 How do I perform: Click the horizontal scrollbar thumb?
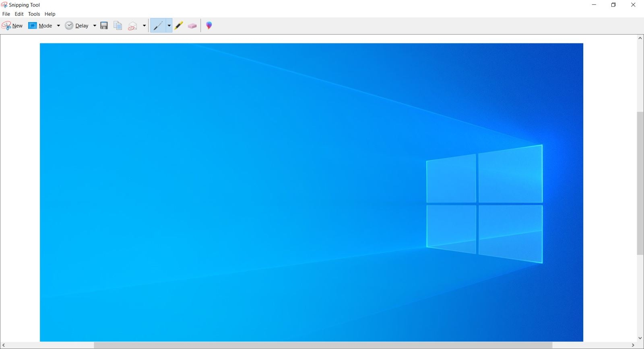pyautogui.click(x=323, y=345)
